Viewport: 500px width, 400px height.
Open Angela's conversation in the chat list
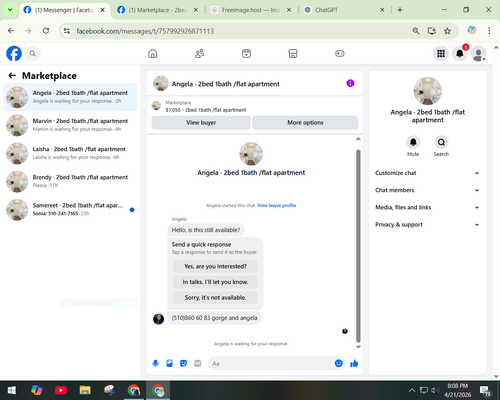[70, 97]
